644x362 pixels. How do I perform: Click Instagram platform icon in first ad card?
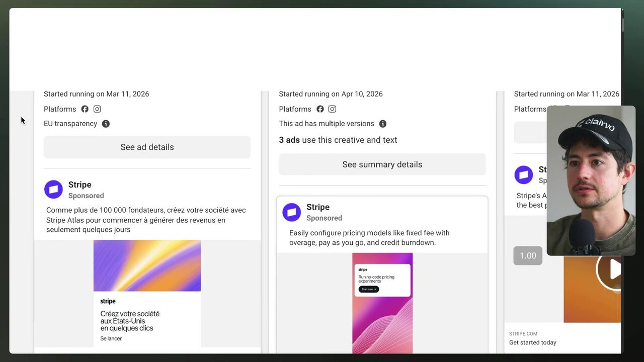tap(97, 109)
